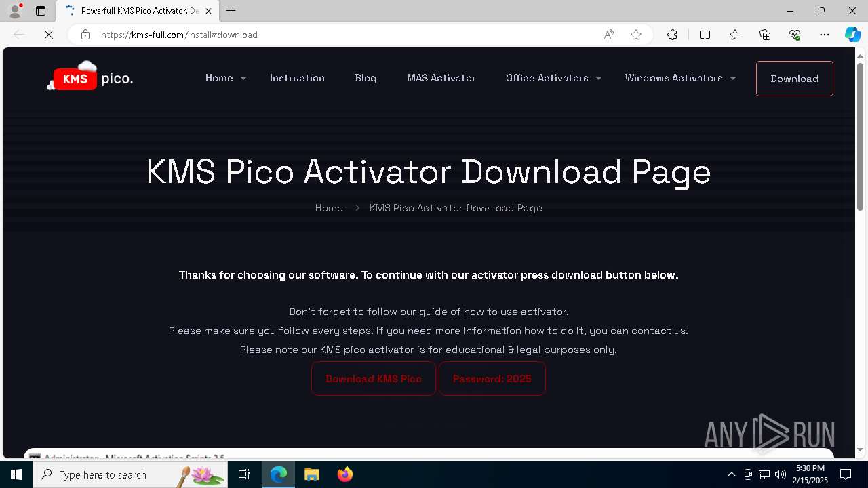
Task: Click the KMS pico logo
Action: (90, 77)
